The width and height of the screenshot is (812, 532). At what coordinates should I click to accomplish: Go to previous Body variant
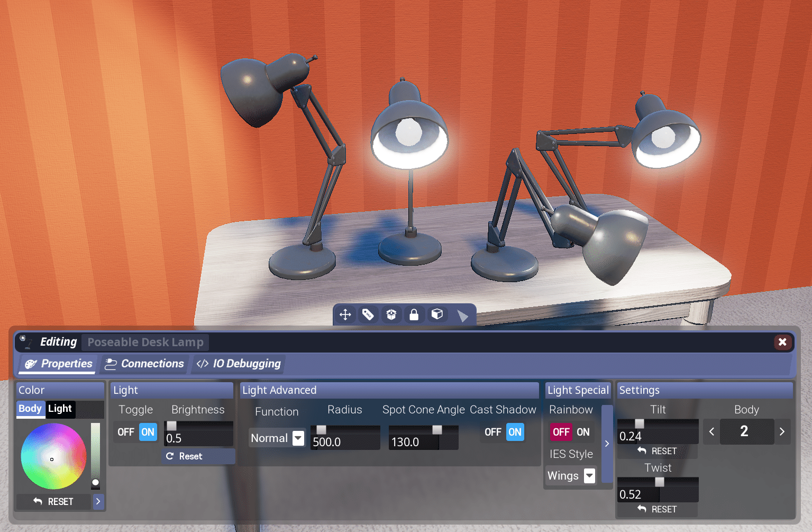(x=711, y=432)
